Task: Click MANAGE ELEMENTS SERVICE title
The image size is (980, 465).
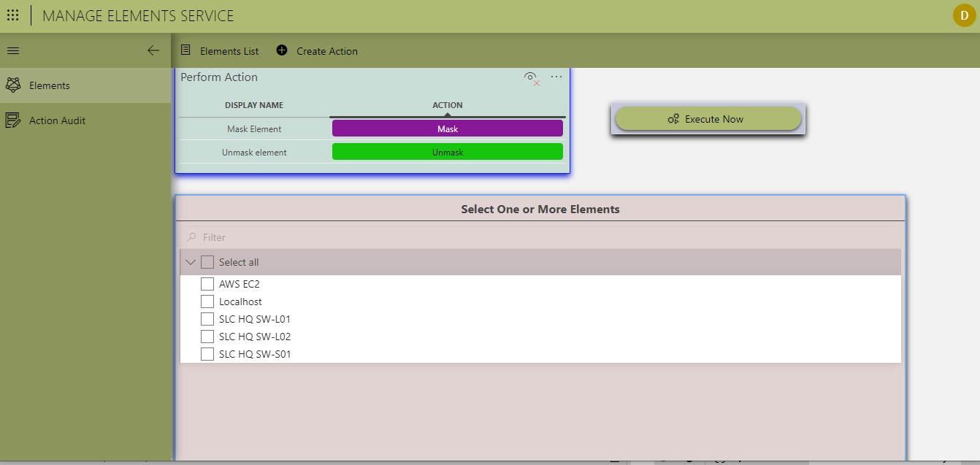Action: [x=139, y=15]
